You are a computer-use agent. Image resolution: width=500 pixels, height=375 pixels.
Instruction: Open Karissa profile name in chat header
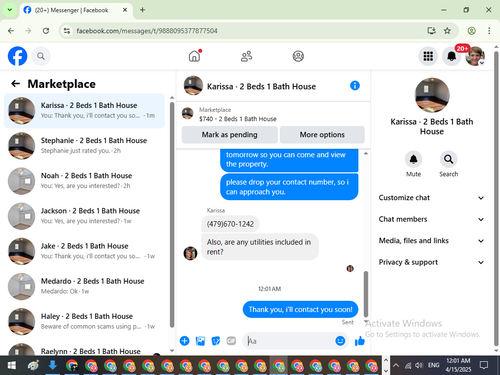click(x=261, y=87)
